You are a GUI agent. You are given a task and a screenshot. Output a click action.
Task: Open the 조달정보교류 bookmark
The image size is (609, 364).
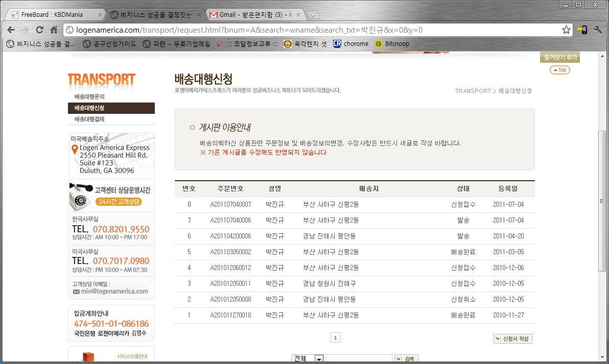coord(247,44)
